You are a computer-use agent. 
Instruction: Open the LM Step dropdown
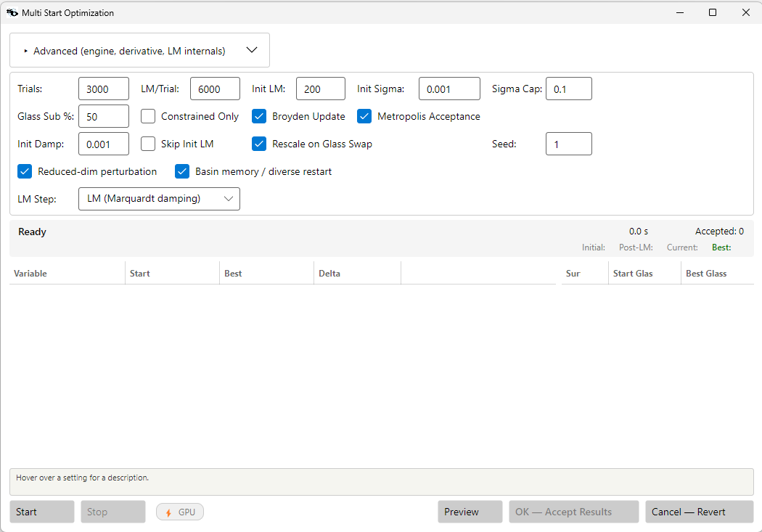click(159, 199)
